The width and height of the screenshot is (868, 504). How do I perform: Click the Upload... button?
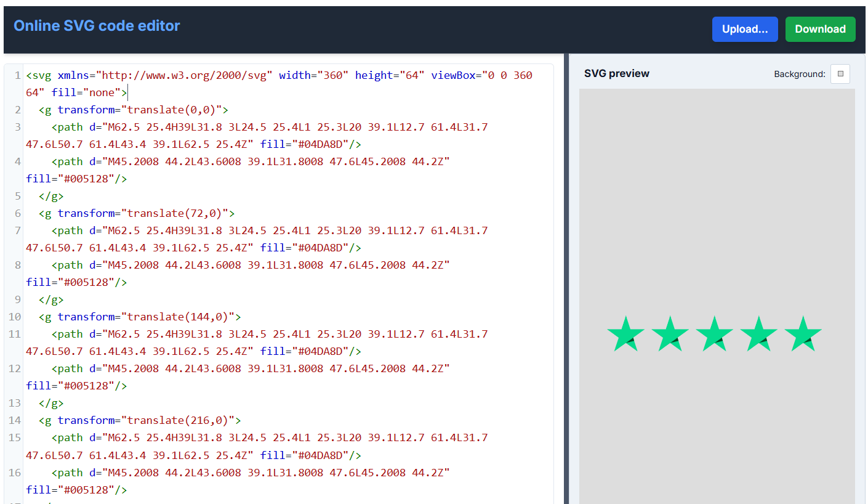pos(745,29)
